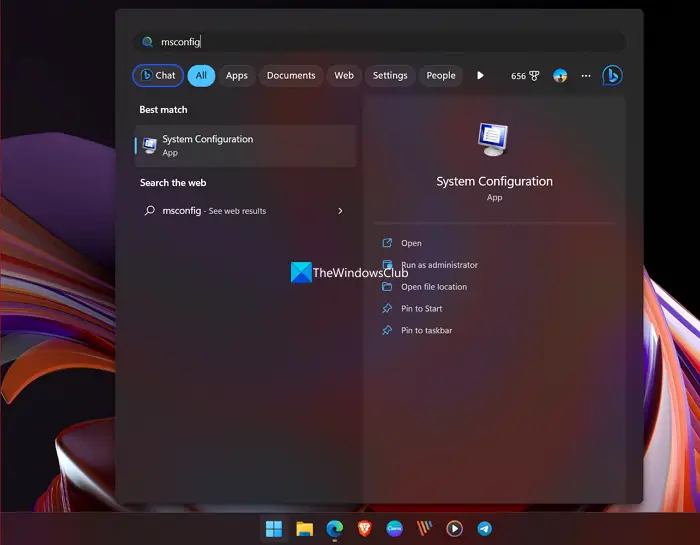Viewport: 700px width, 545px height.
Task: Open the Bing Chat filter
Action: (158, 75)
